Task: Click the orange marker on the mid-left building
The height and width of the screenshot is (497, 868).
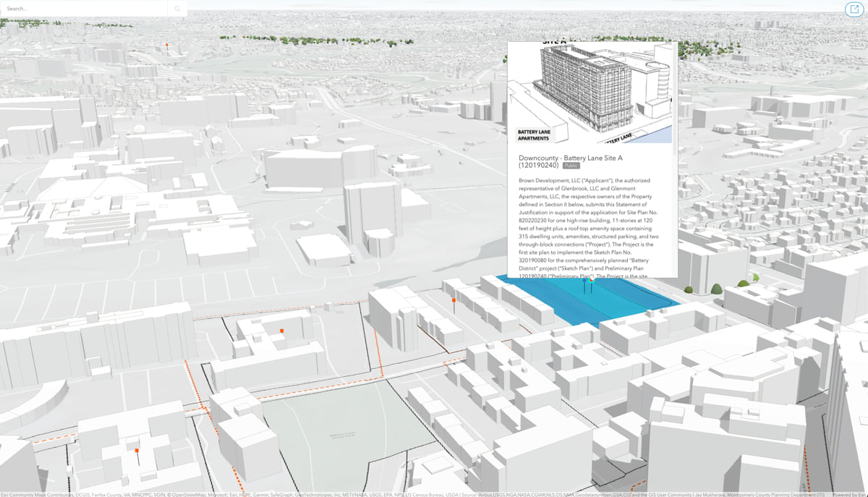Action: pos(281,331)
